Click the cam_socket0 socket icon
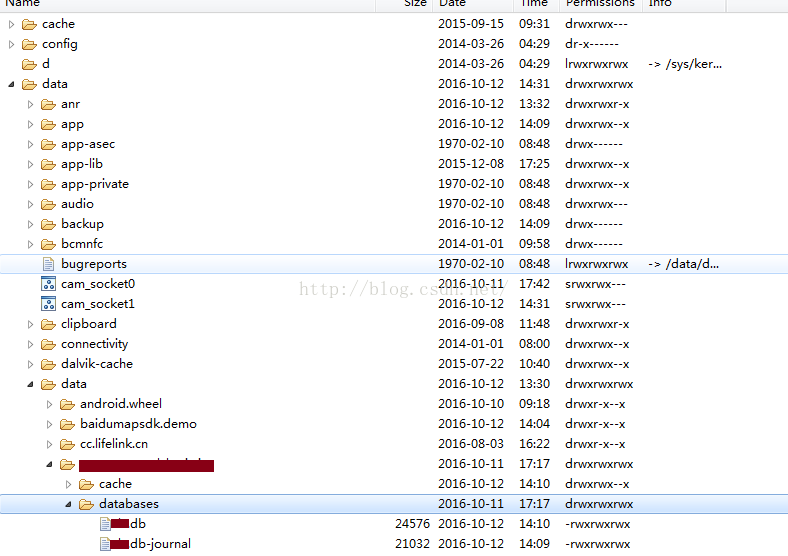Viewport: 788px width, 556px height. (48, 284)
